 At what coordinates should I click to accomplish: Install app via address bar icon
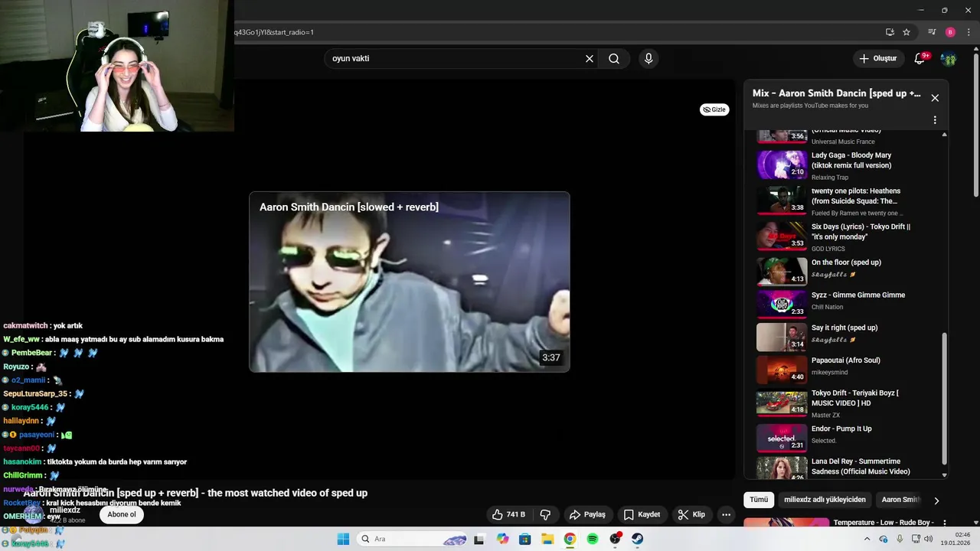[890, 32]
